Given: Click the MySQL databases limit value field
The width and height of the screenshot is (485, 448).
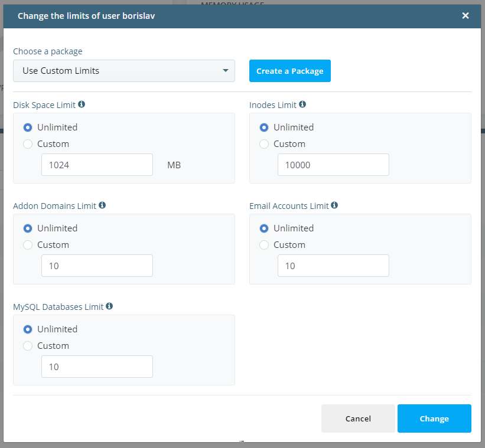Looking at the screenshot, I should (97, 367).
